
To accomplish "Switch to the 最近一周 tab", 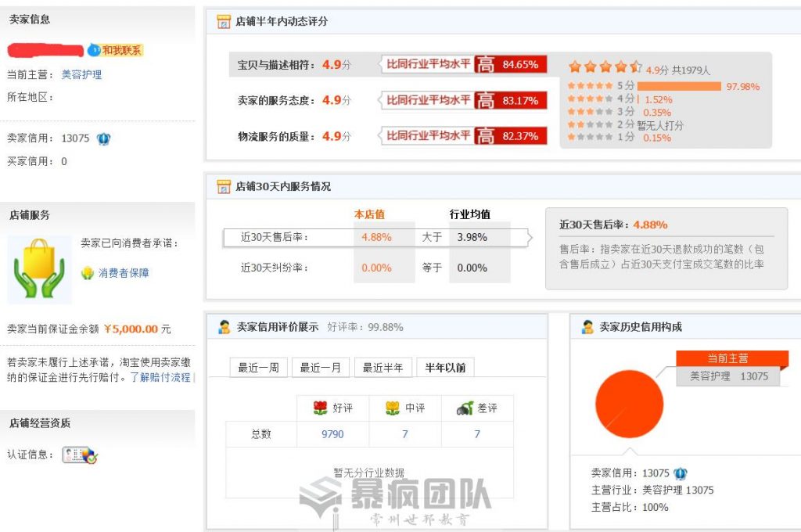I will [x=258, y=368].
